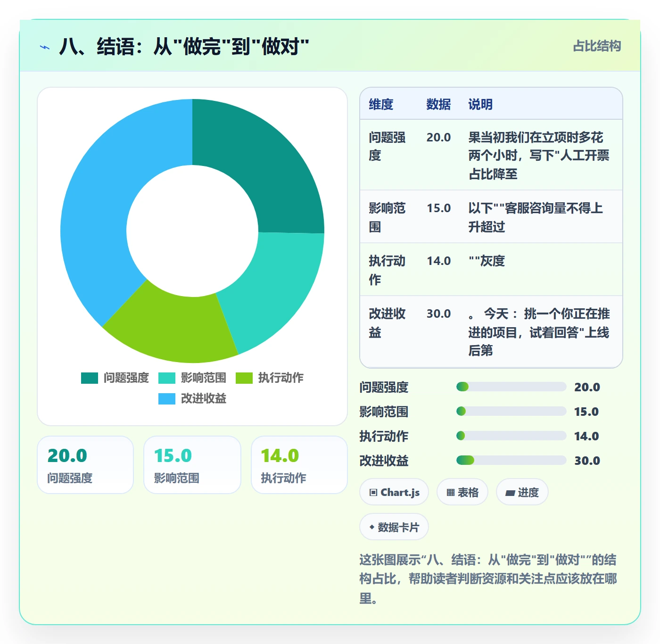Select the 表格 chip
The image size is (660, 644).
pos(462,492)
